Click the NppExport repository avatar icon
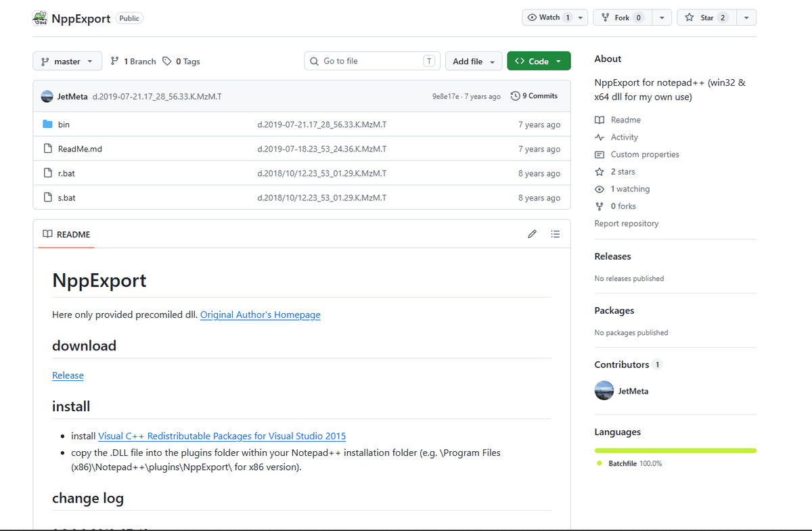This screenshot has height=531, width=812. click(40, 18)
